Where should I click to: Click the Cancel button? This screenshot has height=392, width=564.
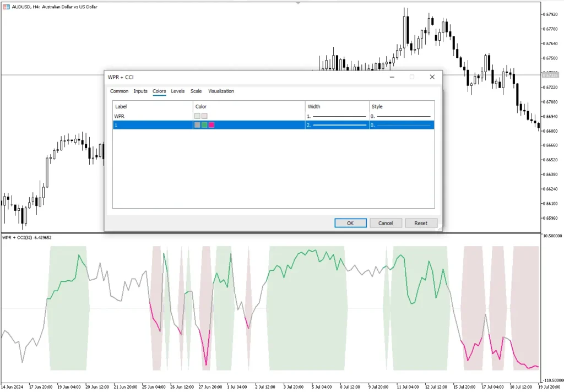point(386,223)
